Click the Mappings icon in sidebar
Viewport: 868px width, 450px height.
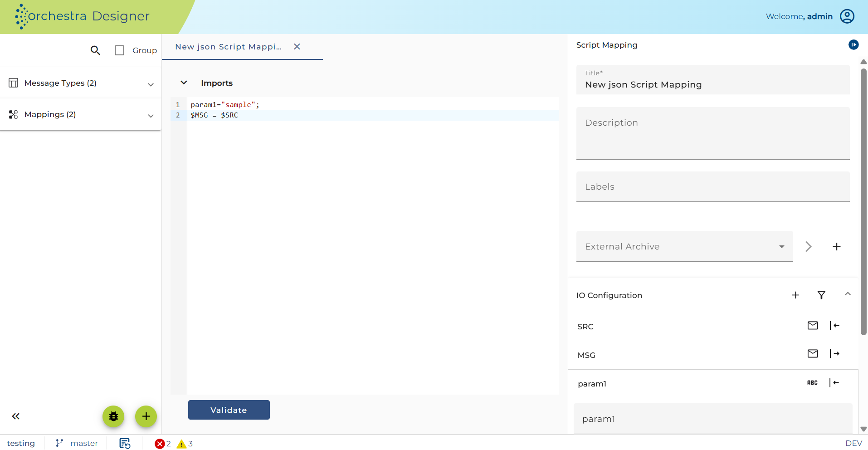point(14,114)
